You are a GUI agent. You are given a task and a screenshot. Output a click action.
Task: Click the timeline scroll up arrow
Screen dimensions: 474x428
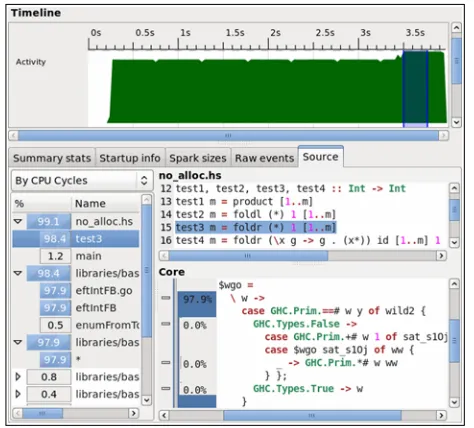[x=456, y=28]
